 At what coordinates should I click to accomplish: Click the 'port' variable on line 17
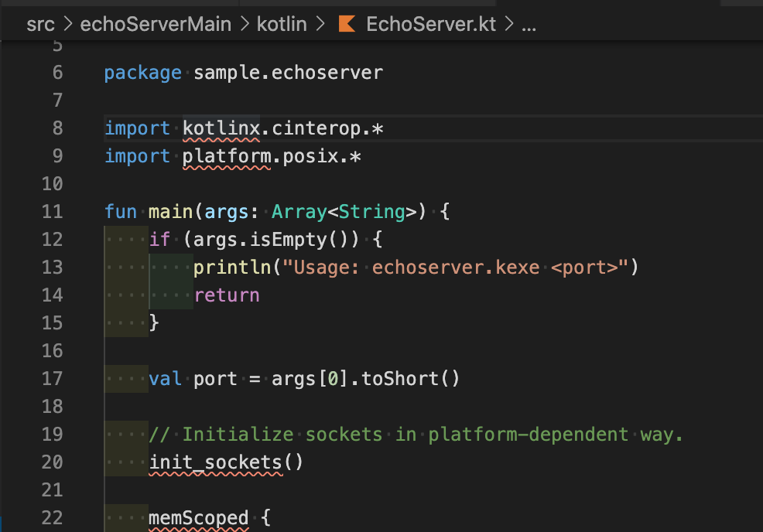click(215, 380)
